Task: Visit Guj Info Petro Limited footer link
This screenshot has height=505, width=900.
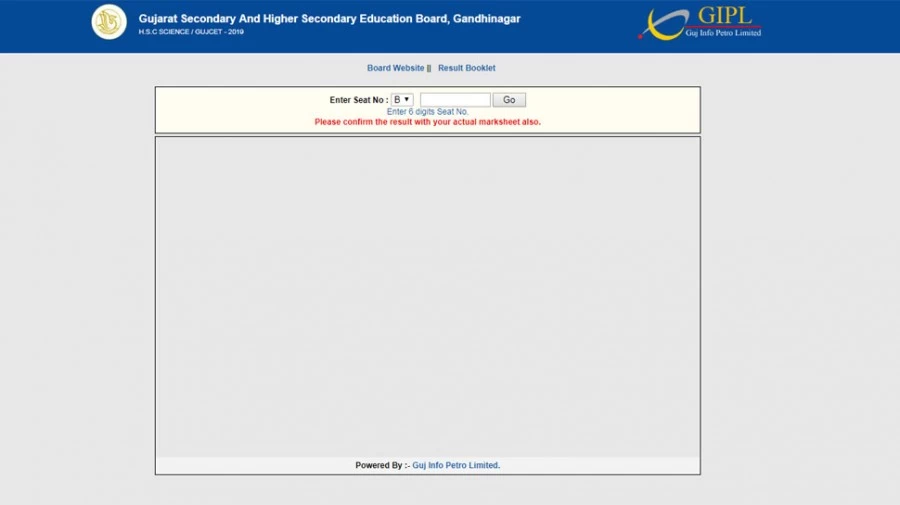Action: [x=456, y=465]
